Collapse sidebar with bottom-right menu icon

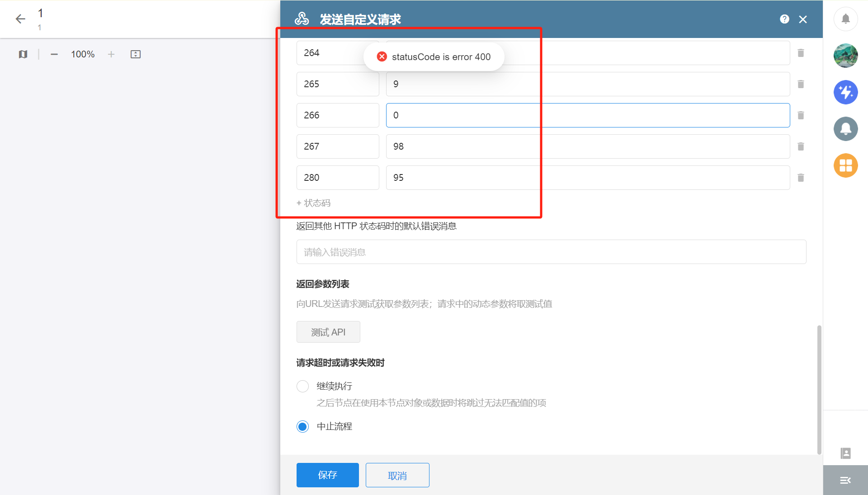845,481
